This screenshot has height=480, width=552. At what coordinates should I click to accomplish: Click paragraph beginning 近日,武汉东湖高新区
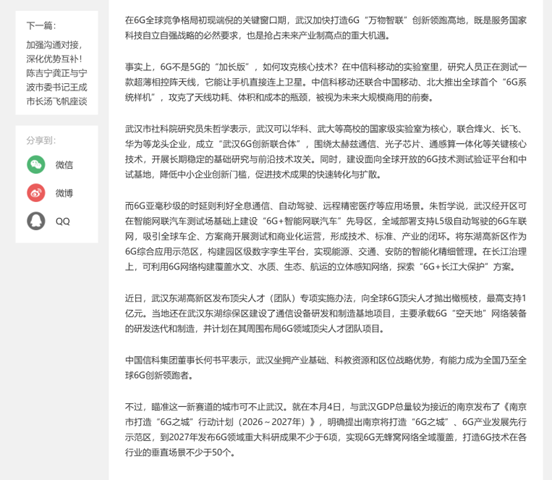pyautogui.click(x=326, y=313)
